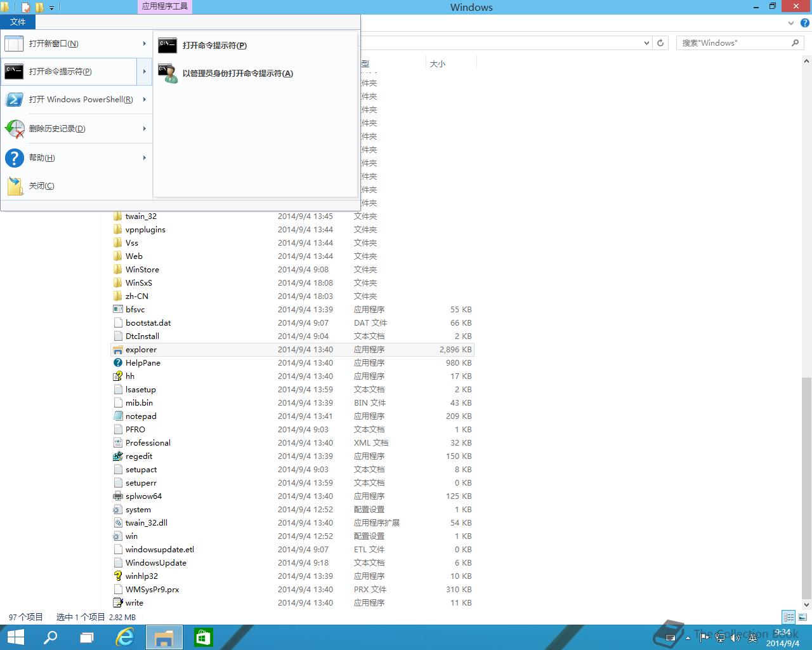Click the properties icon in the quick access toolbar
The image size is (812, 650).
pyautogui.click(x=26, y=8)
